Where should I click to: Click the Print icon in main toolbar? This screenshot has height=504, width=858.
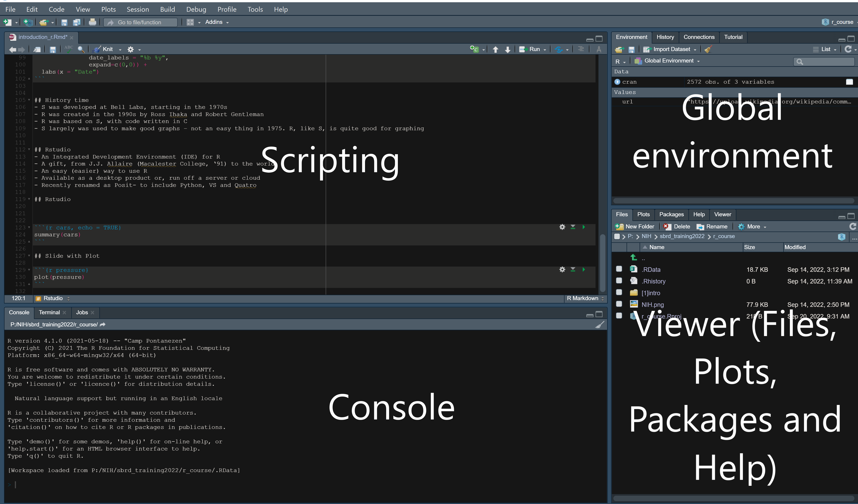tap(92, 22)
